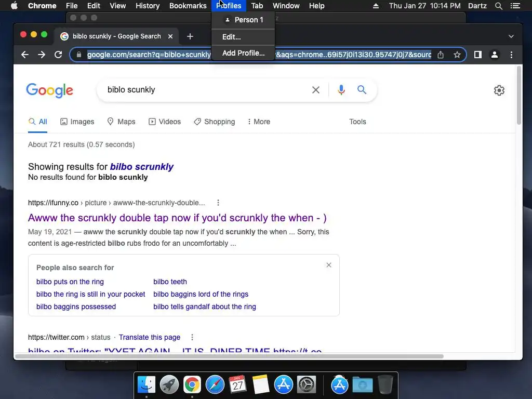Open Notes from the Dock
Screen dimensions: 532x399
point(261,385)
